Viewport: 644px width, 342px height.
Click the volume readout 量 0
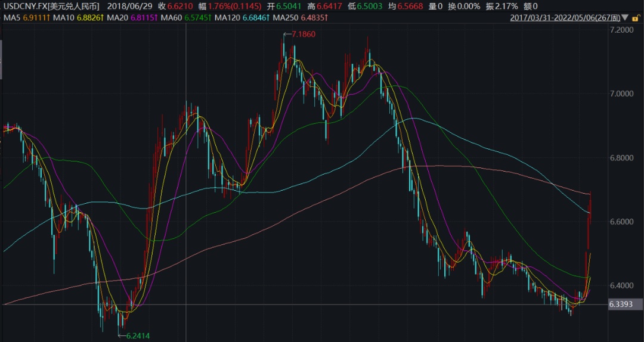pyautogui.click(x=436, y=6)
